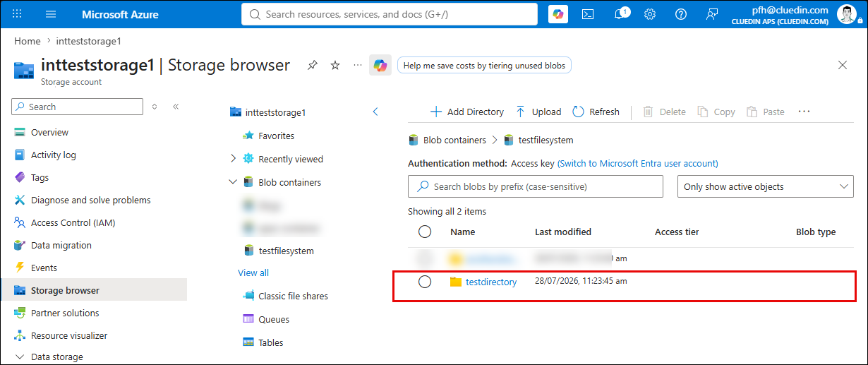Sort by Last modified column header
This screenshot has width=868, height=365.
[x=563, y=232]
